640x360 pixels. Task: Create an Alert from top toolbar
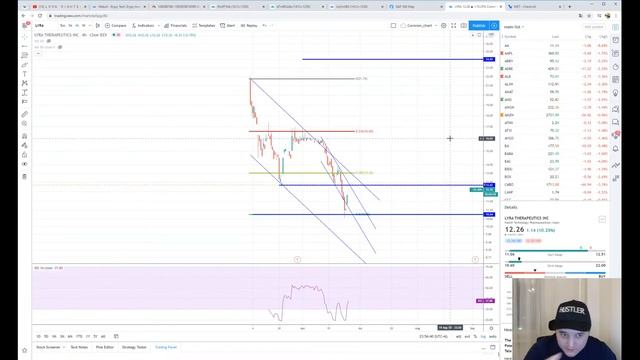pos(228,25)
